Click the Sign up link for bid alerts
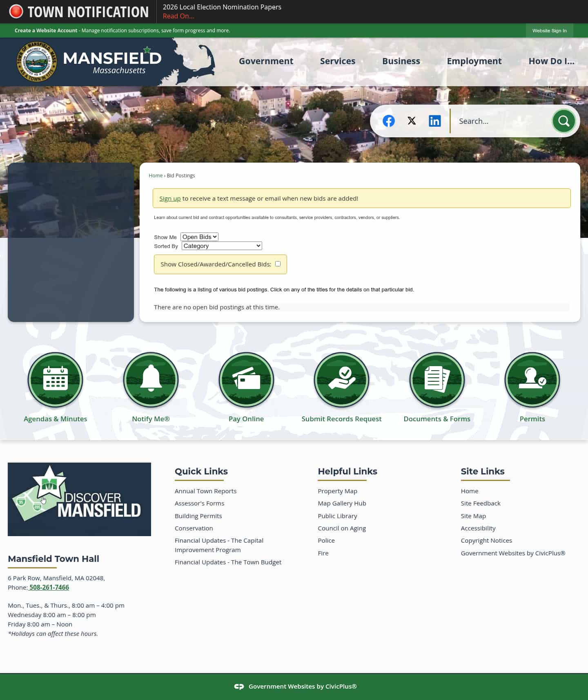 click(x=170, y=199)
